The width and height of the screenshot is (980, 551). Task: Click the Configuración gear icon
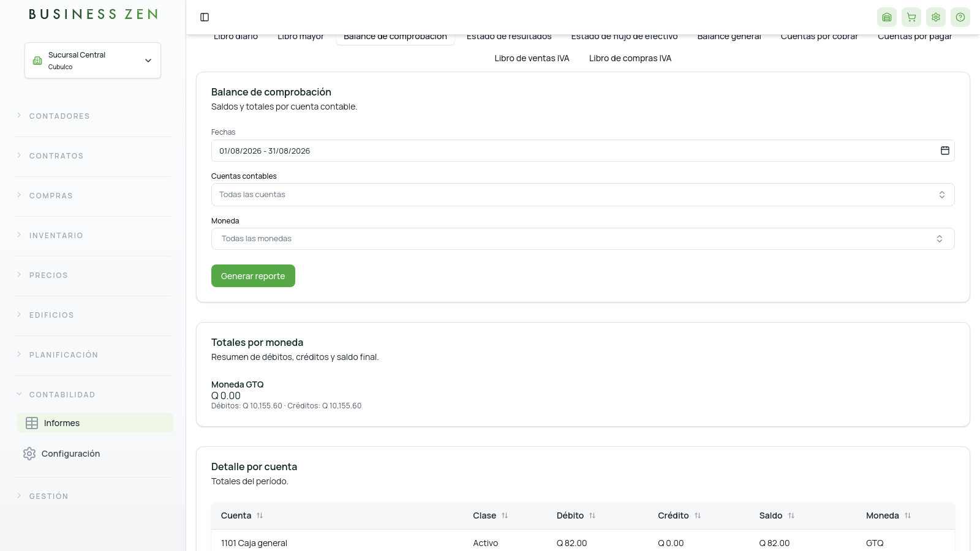(29, 454)
